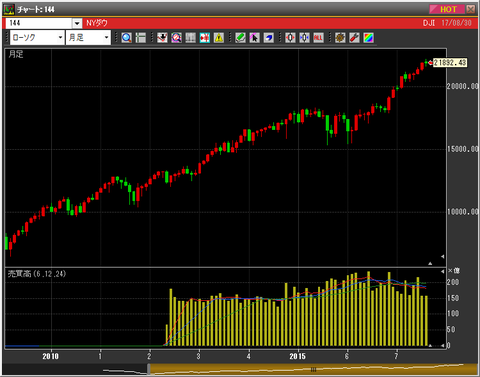Click the DJI ticker text
The height and width of the screenshot is (377, 480).
click(x=429, y=23)
